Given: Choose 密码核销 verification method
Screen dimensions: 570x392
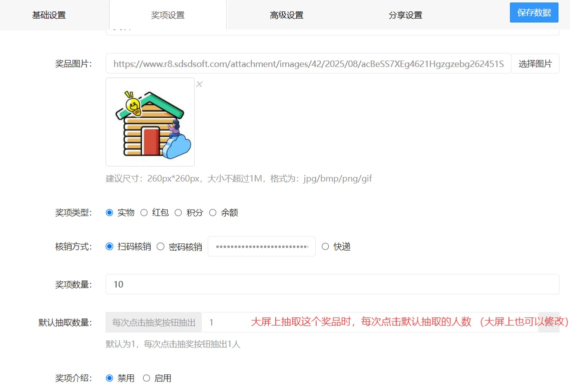Looking at the screenshot, I should tap(161, 246).
